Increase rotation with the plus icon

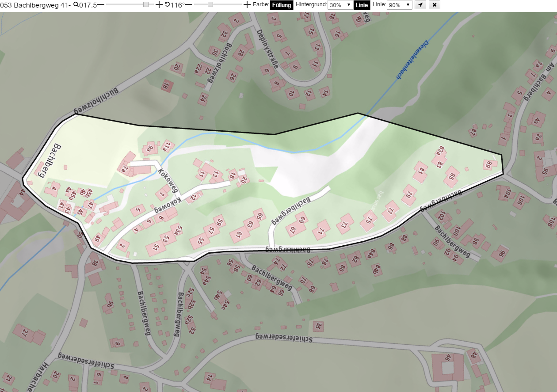pos(247,4)
